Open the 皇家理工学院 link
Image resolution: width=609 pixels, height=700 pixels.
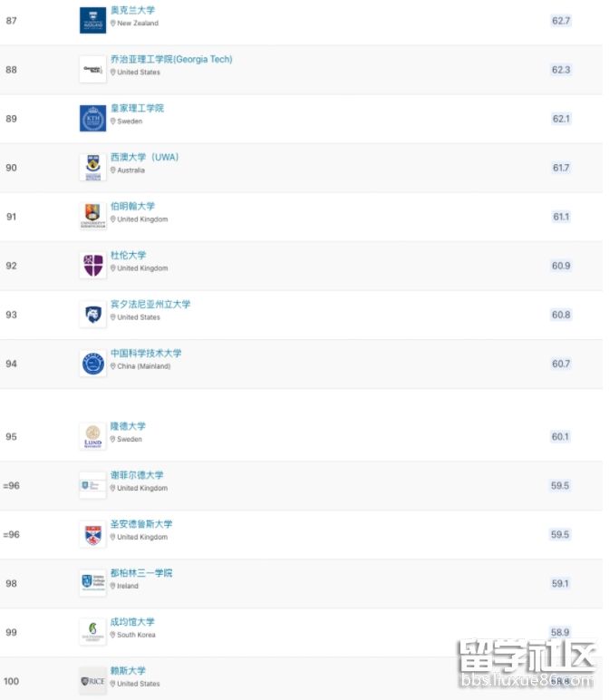(137, 109)
